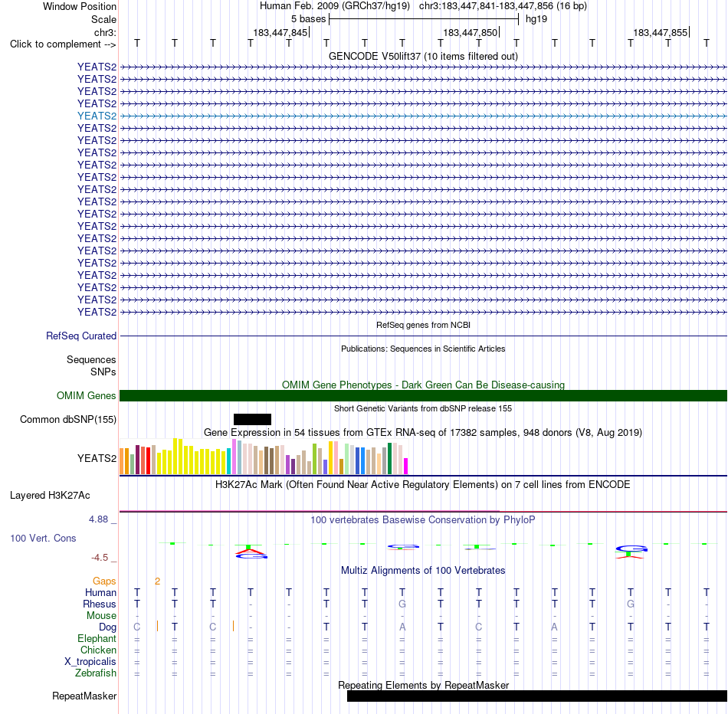This screenshot has width=728, height=714.
Task: Open 'Multiz Alignments of 100 Vertebrates' title
Action: [423, 571]
